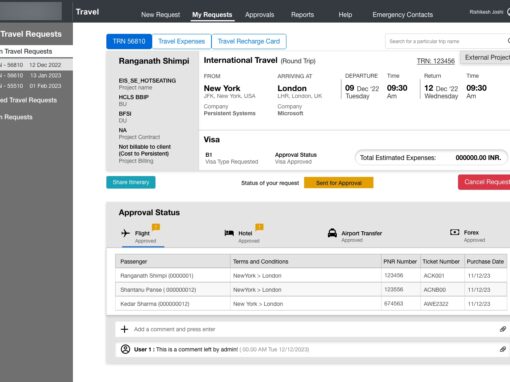Click the Hotel bed icon

point(229,233)
